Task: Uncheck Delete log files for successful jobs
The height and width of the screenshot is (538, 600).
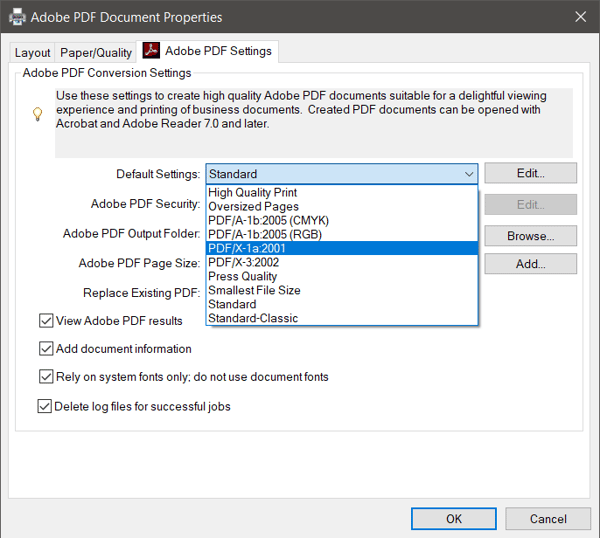Action: (44, 406)
